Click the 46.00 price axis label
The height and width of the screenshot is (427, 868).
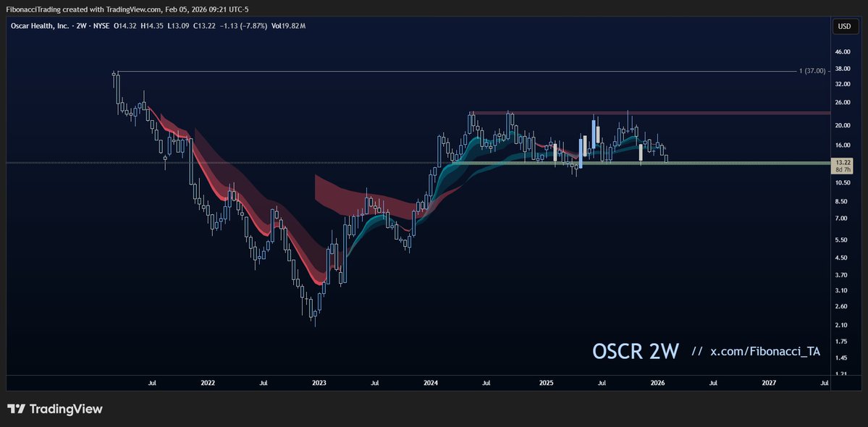click(843, 51)
